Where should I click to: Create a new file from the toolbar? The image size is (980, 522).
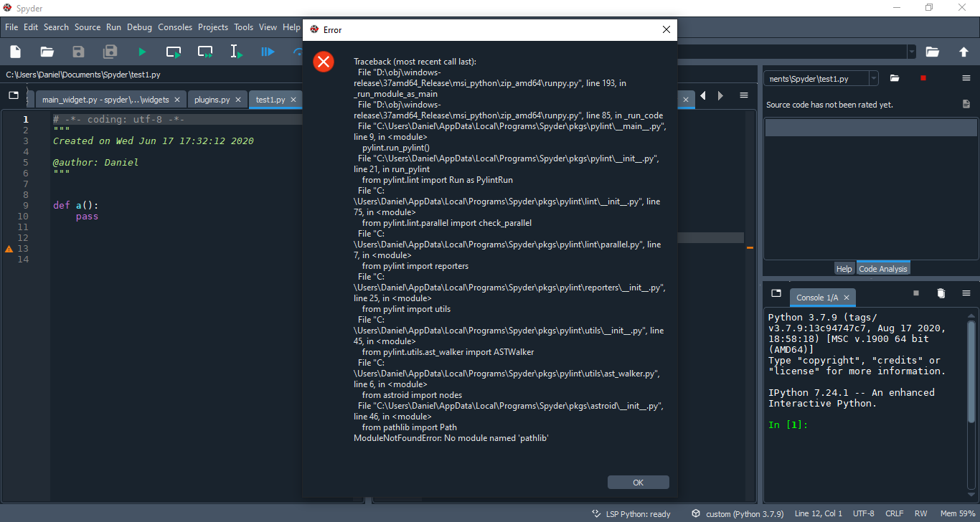[x=14, y=51]
